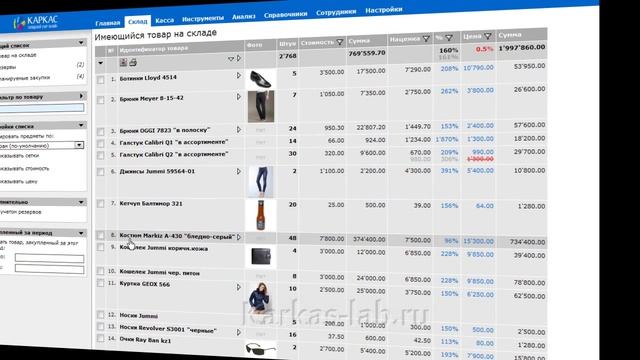Open the Главная tab
The image size is (640, 360).
tap(108, 23)
